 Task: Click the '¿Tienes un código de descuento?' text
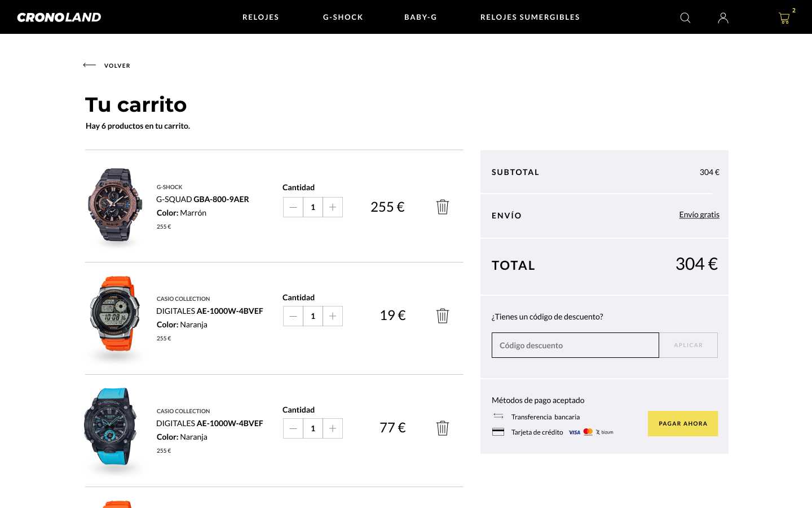(548, 317)
